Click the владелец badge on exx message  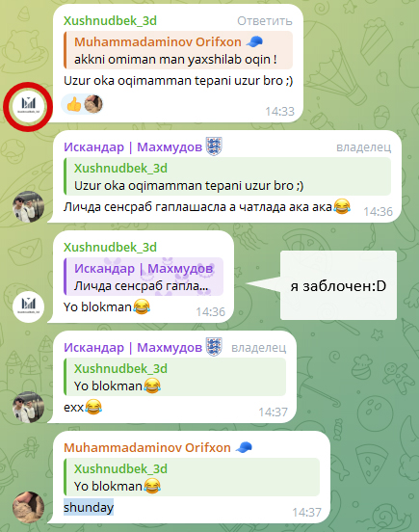(259, 348)
